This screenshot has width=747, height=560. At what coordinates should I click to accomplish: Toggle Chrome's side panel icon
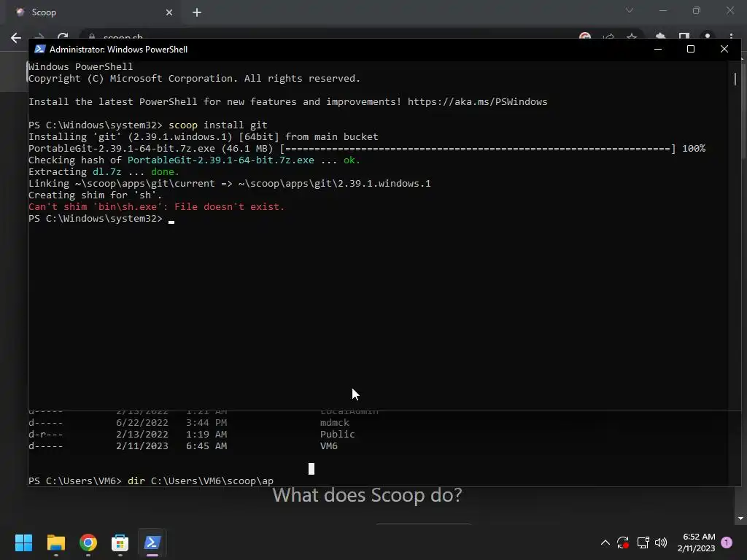point(684,36)
